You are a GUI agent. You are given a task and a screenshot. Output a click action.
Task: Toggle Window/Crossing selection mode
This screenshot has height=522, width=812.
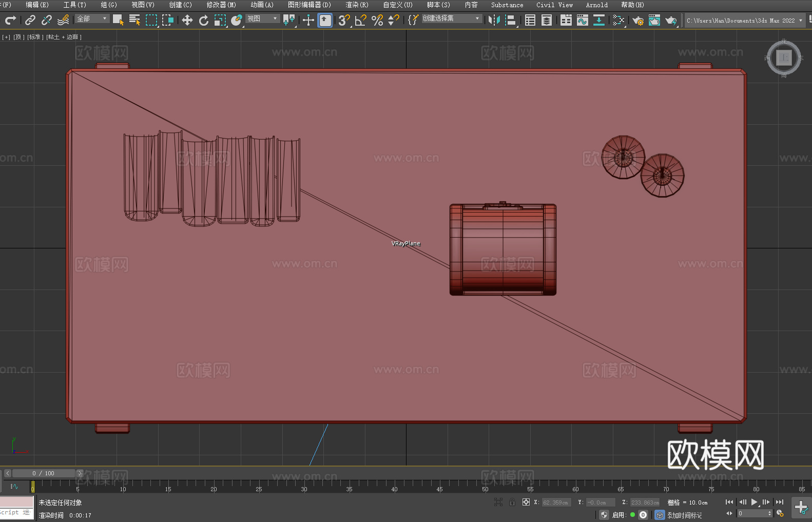pos(168,20)
